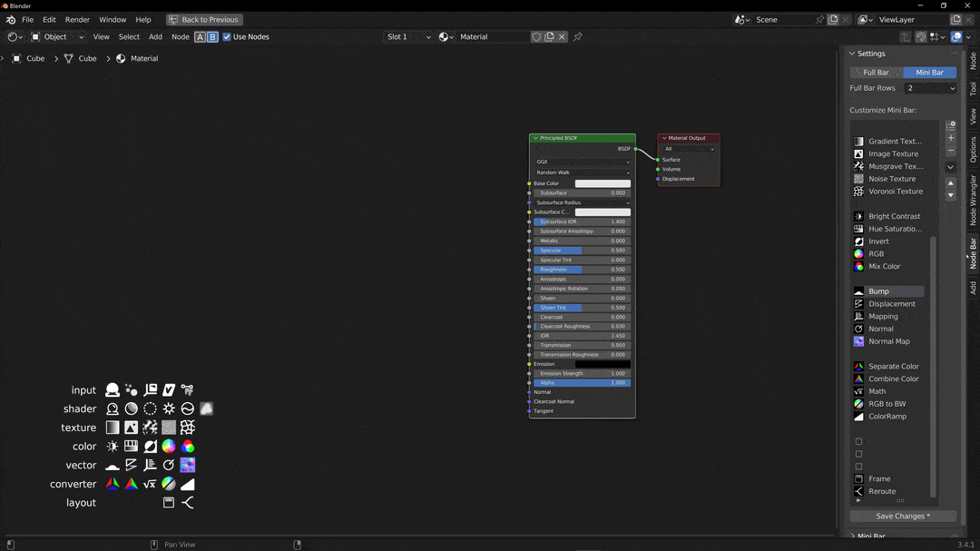Viewport: 980px width, 551px height.
Task: Toggle pin icon next to Scene name
Action: tap(819, 19)
